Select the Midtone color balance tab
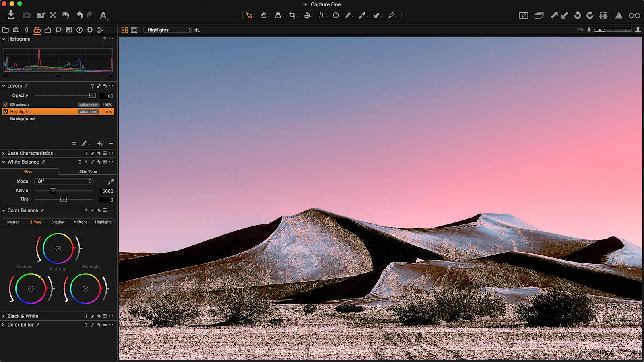The height and width of the screenshot is (362, 644). 80,222
